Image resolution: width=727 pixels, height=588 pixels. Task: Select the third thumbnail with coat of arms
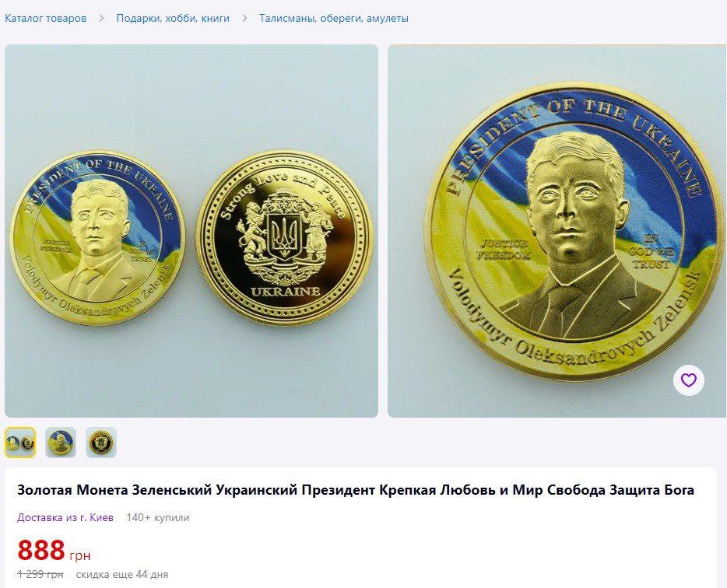[101, 443]
